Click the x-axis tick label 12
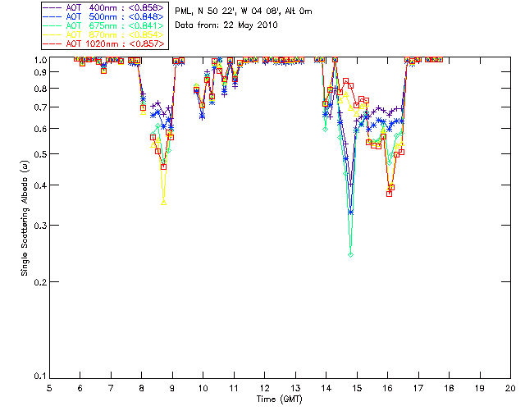Viewport: 525px width, 420px height. (264, 388)
